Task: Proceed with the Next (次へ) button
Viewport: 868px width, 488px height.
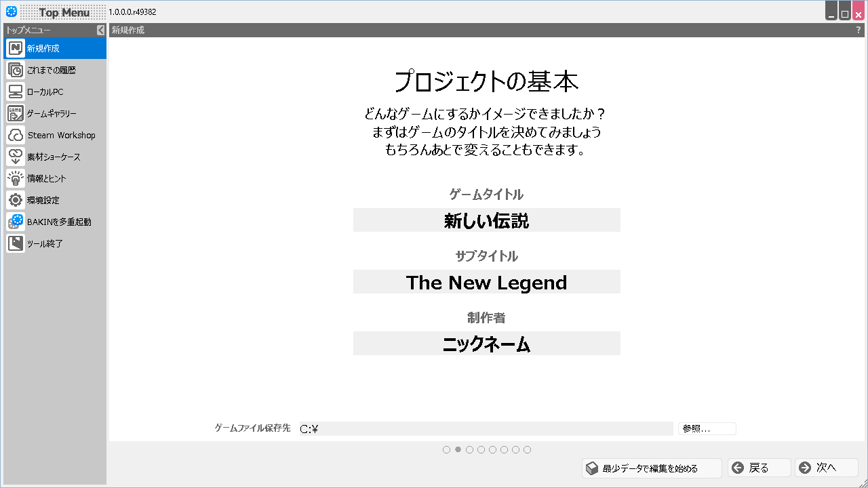Action: click(826, 468)
